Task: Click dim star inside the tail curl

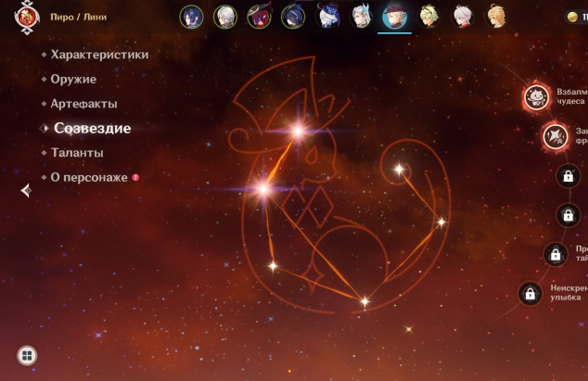Action: [x=399, y=169]
